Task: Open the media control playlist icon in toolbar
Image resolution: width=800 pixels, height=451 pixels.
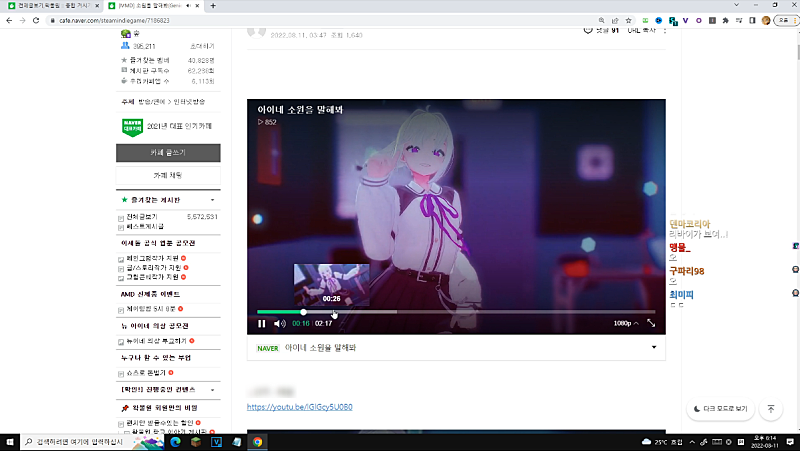Action: tap(739, 20)
